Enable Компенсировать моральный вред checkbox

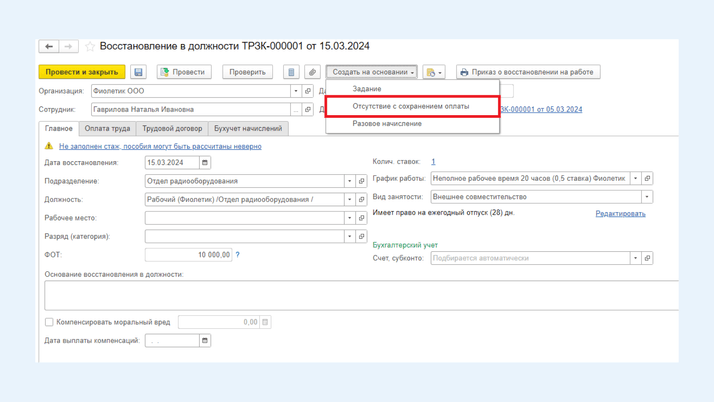[x=49, y=322]
